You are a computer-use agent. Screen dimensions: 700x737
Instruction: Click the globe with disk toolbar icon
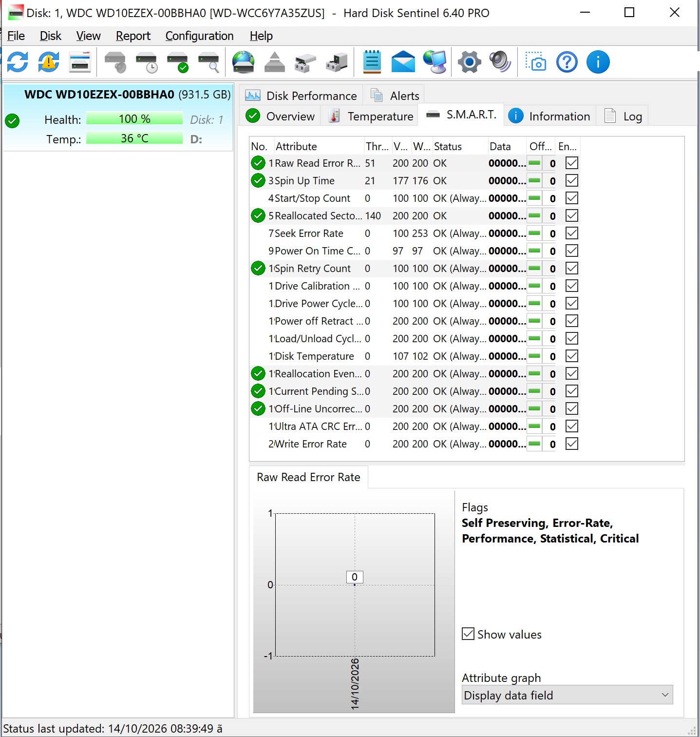tap(244, 62)
